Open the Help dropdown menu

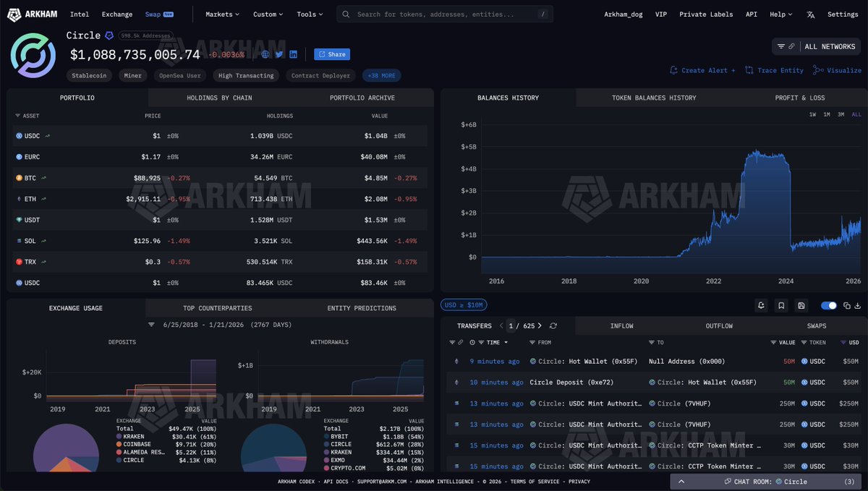(x=780, y=14)
